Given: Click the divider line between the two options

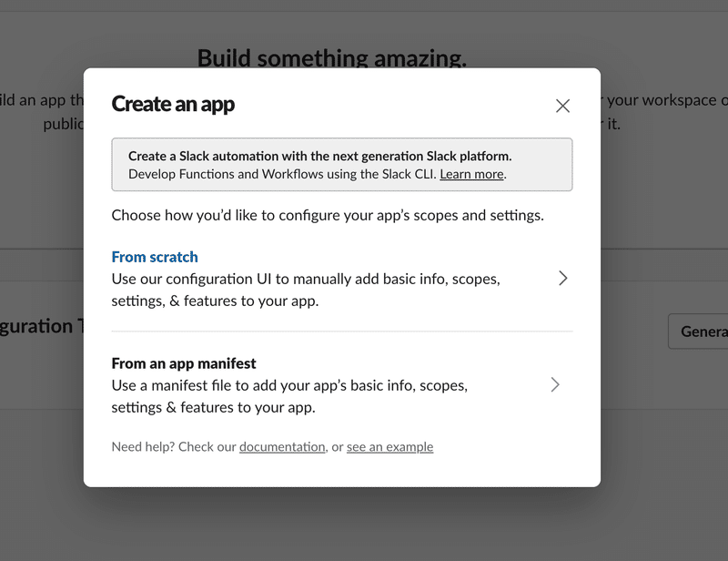Looking at the screenshot, I should [342, 331].
